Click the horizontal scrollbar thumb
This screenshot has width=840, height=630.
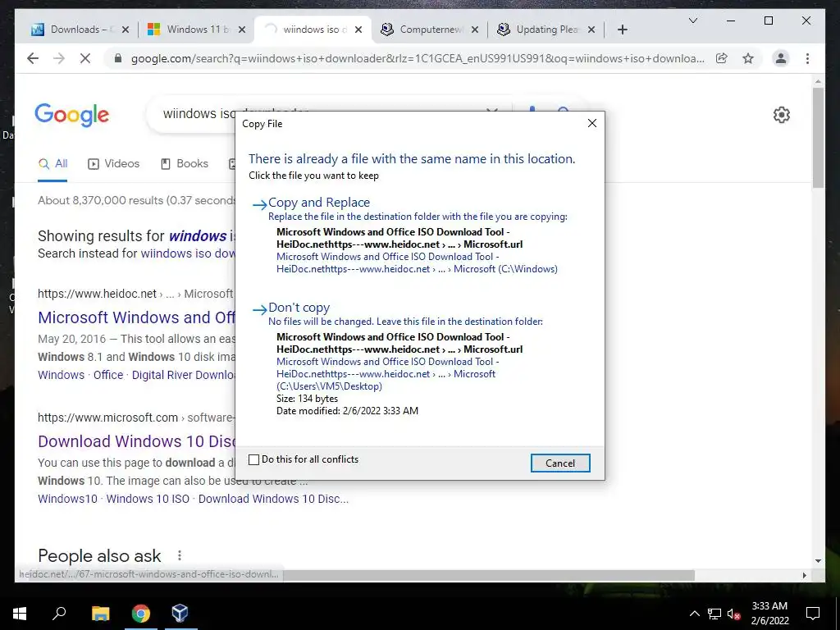tap(489, 575)
